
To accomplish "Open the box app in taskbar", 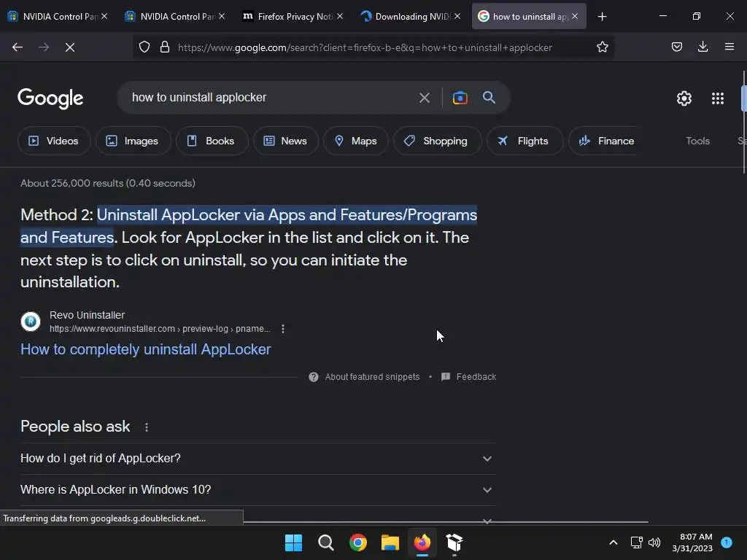I will pos(454,542).
